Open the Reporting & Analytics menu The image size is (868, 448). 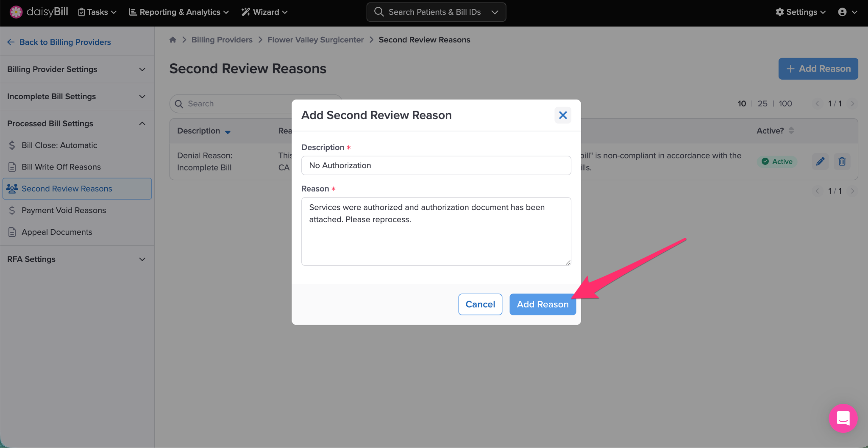(x=178, y=12)
